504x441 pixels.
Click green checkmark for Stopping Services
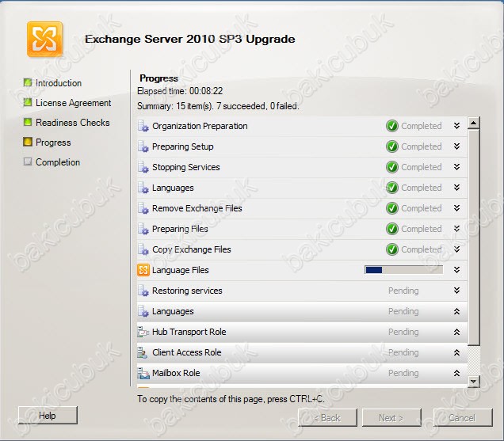coord(392,167)
